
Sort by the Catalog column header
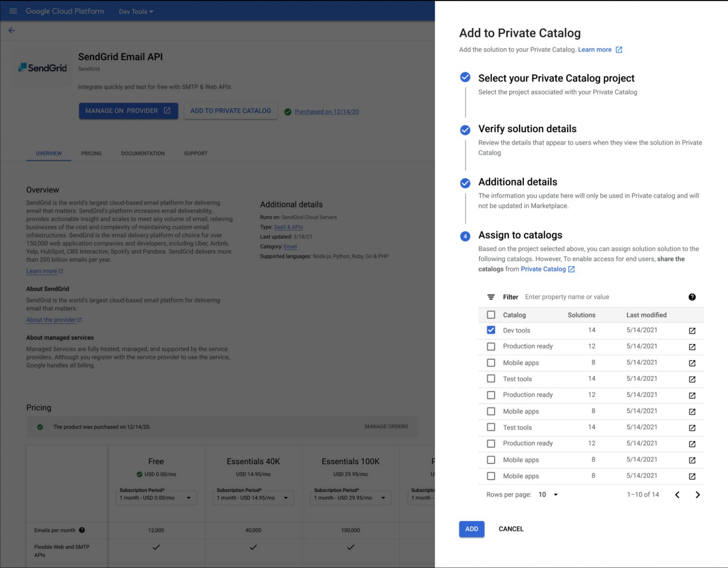514,315
